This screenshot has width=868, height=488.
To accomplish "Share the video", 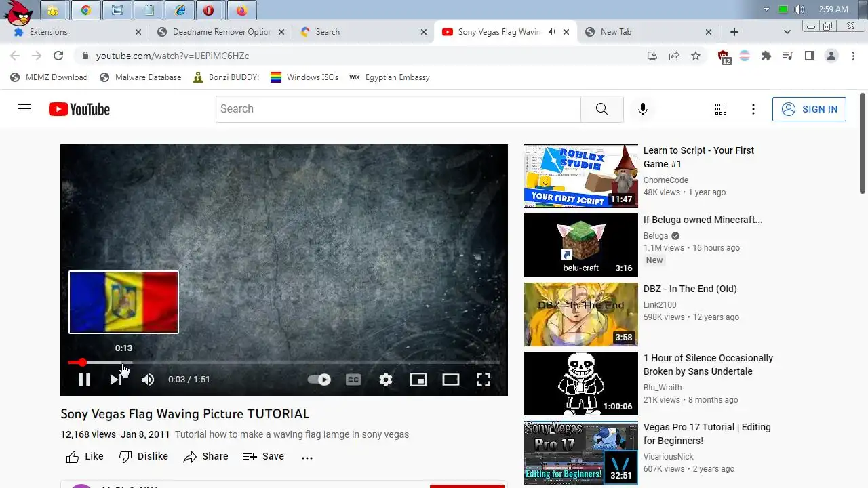I will tap(205, 457).
